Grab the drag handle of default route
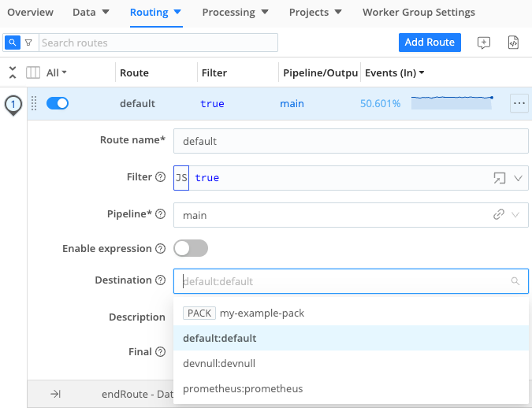This screenshot has height=408, width=532. coord(34,103)
